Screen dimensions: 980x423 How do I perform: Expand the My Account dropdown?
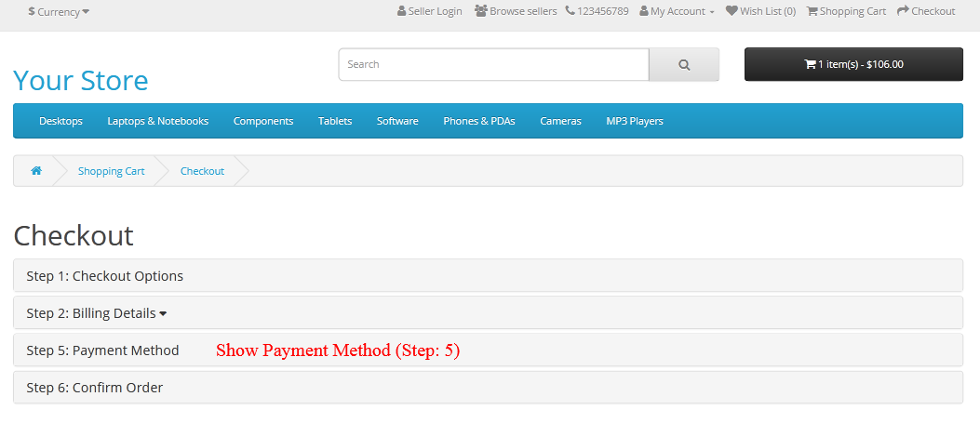pyautogui.click(x=677, y=11)
